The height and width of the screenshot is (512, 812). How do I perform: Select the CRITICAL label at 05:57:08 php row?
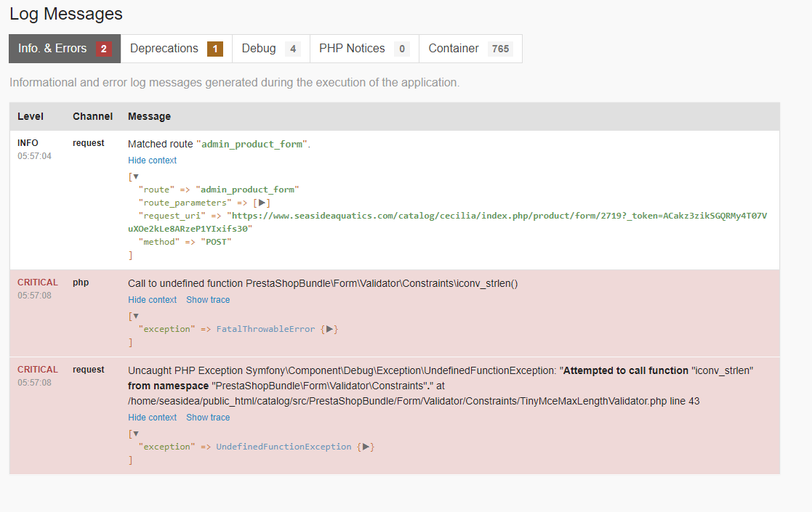(38, 283)
